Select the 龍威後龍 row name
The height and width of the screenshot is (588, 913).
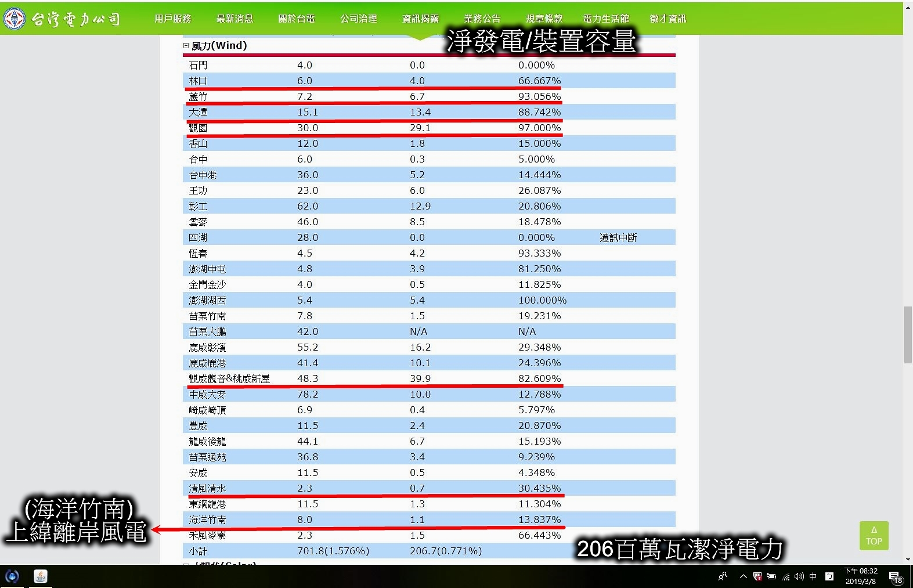tap(207, 441)
